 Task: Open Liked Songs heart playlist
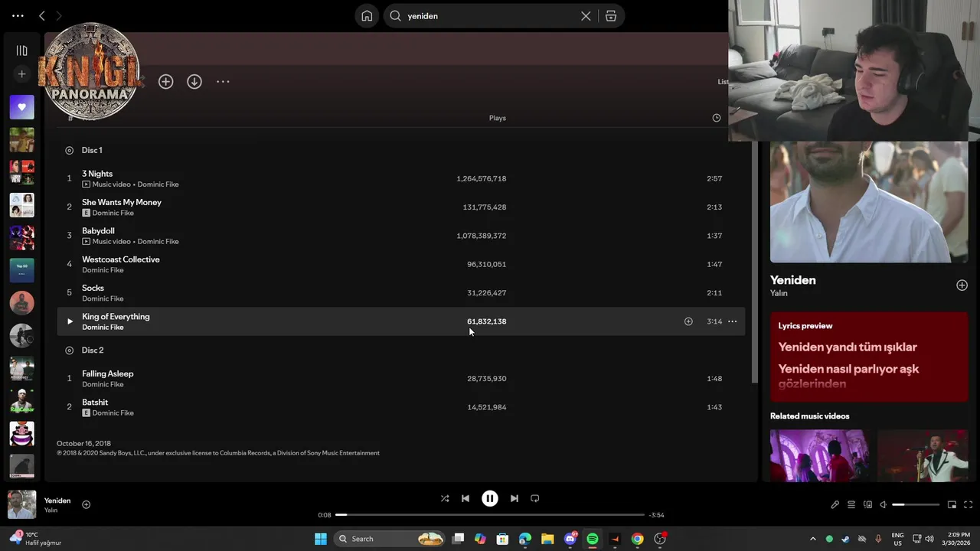tap(21, 107)
